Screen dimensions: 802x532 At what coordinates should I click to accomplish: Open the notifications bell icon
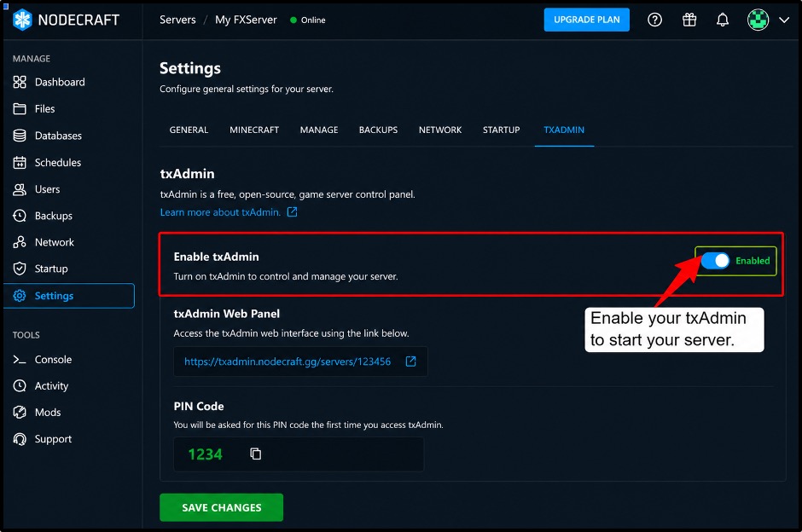pyautogui.click(x=722, y=20)
